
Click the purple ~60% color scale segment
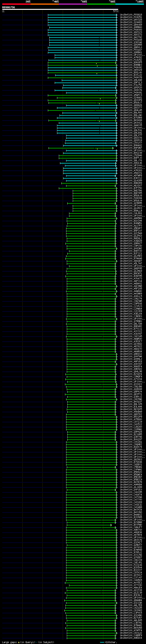73,4
